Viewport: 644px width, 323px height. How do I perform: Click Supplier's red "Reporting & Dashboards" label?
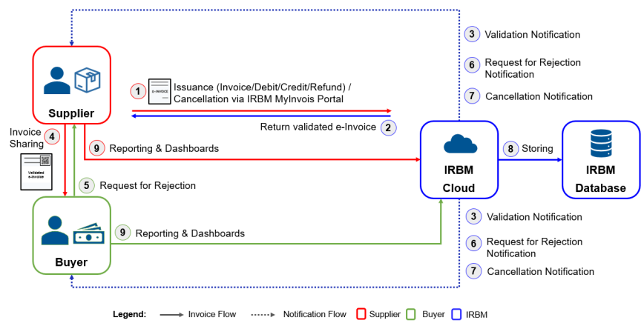164,148
